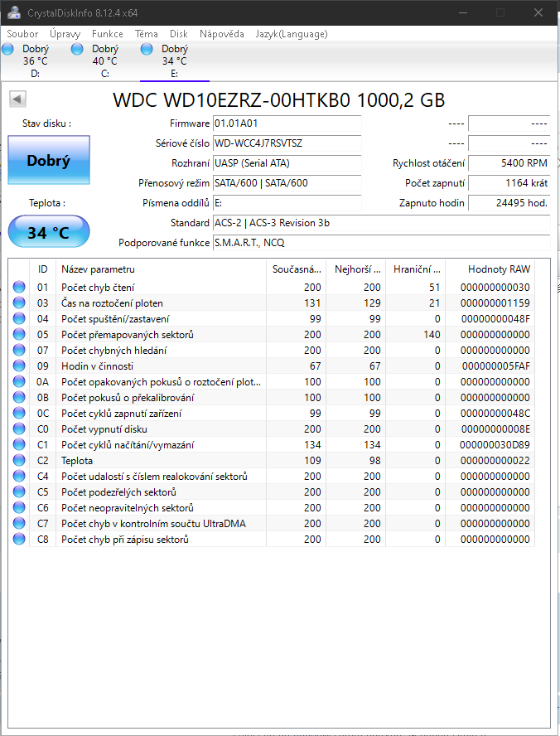Click status orb for Počet spuštění/zastavení
560x736 pixels.
pyautogui.click(x=19, y=318)
